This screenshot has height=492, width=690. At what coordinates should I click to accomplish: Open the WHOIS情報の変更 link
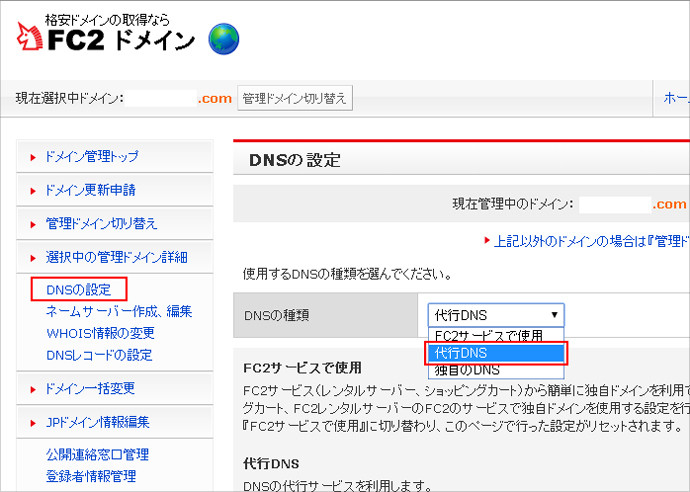point(100,333)
